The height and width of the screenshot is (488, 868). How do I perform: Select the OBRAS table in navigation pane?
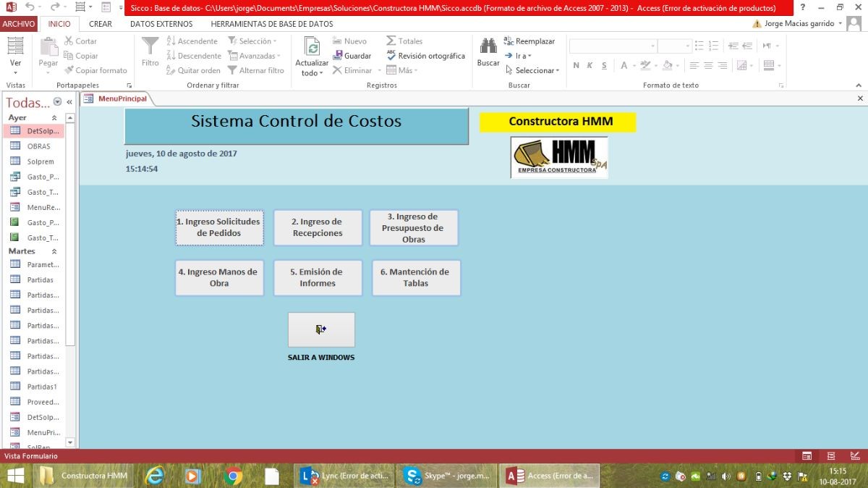[x=38, y=146]
